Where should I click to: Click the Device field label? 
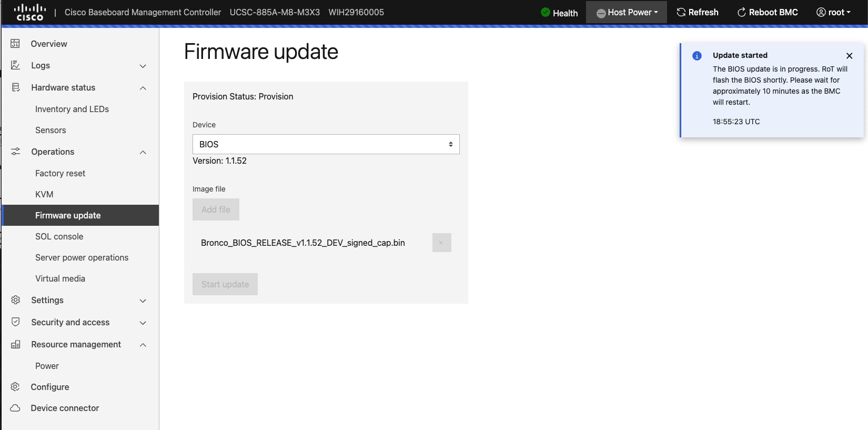[x=204, y=125]
